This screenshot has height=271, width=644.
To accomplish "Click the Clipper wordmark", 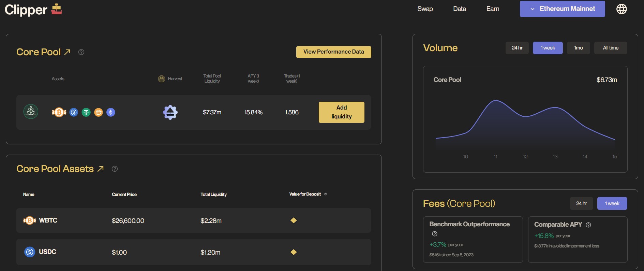I will click(26, 10).
